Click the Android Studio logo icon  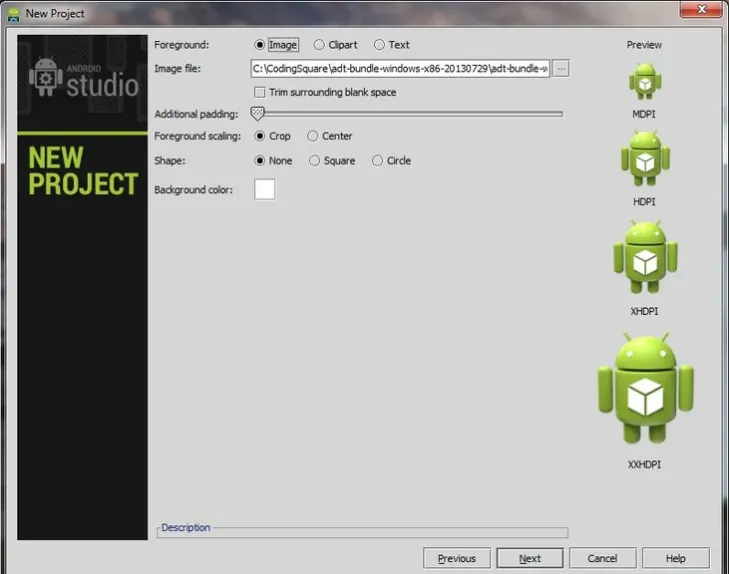pyautogui.click(x=46, y=77)
